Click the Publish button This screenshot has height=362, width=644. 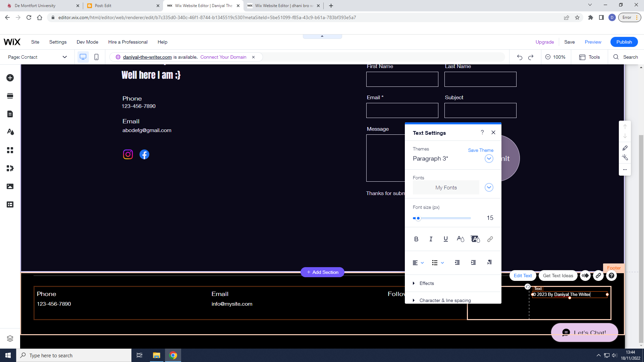click(x=624, y=42)
